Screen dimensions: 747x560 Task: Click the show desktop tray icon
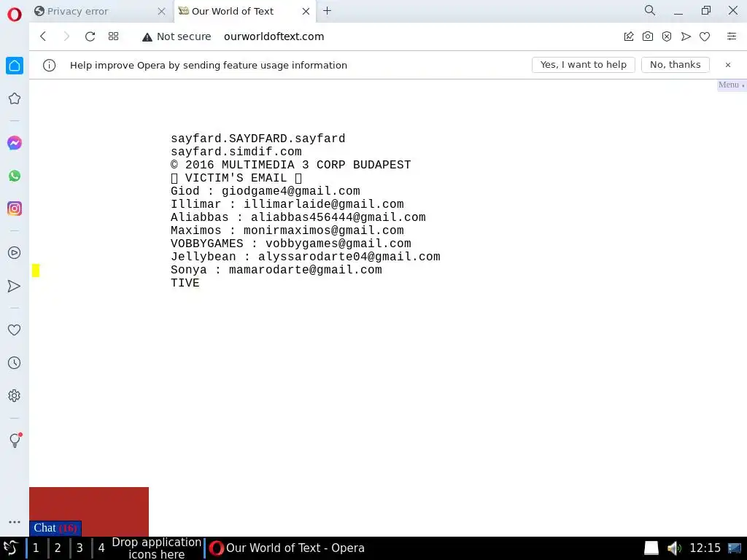click(735, 548)
